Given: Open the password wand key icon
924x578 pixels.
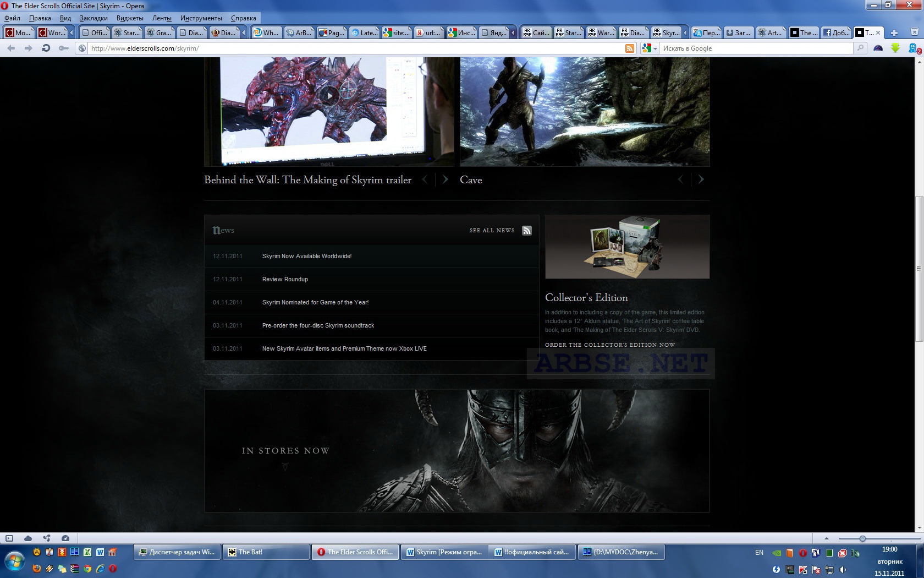Looking at the screenshot, I should click(64, 48).
